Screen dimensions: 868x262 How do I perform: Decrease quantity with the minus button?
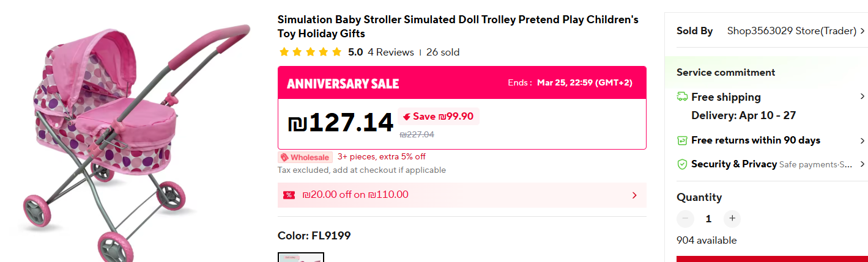(x=685, y=218)
